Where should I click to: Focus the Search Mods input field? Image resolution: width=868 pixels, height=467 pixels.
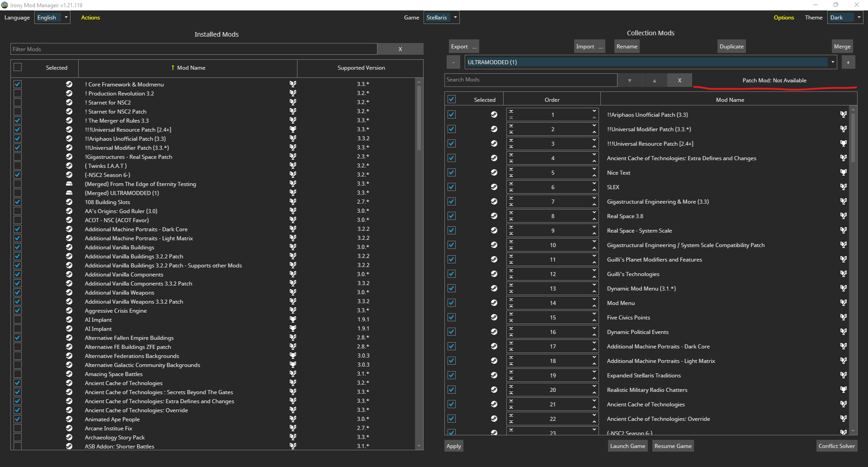tap(531, 80)
